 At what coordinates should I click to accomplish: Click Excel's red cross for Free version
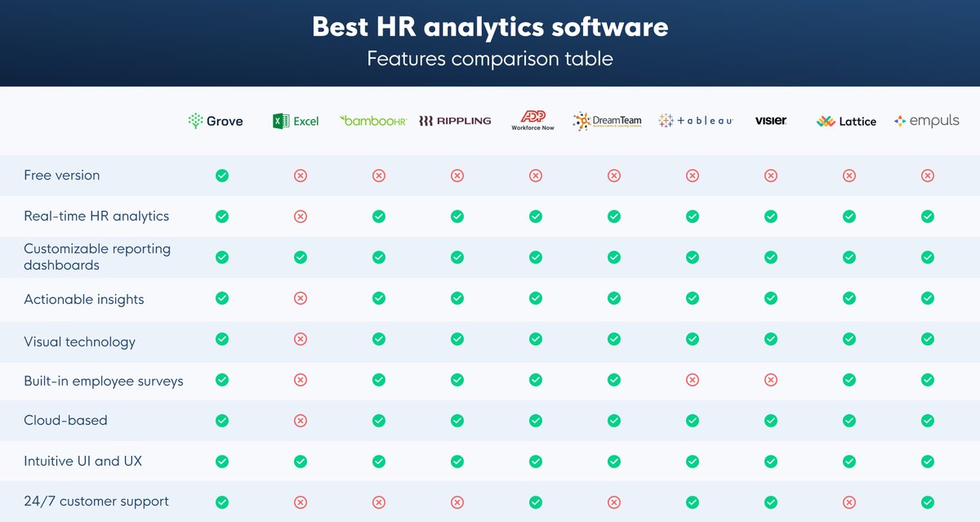click(301, 176)
